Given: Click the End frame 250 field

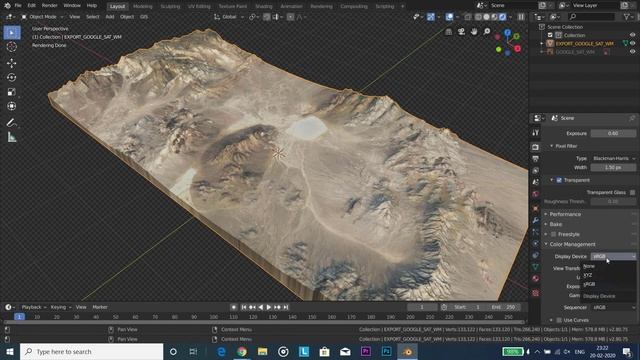Looking at the screenshot, I should [x=503, y=307].
